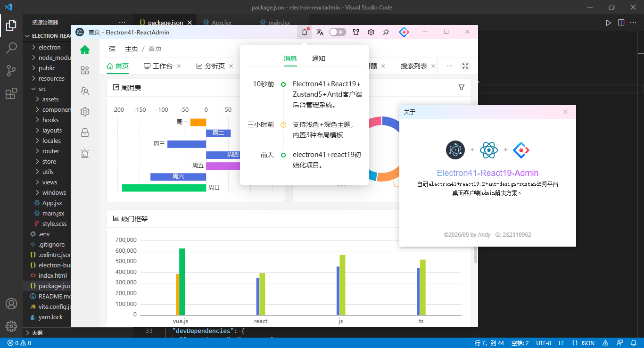
Task: Switch to the 通知 tab in popover
Action: pos(319,58)
